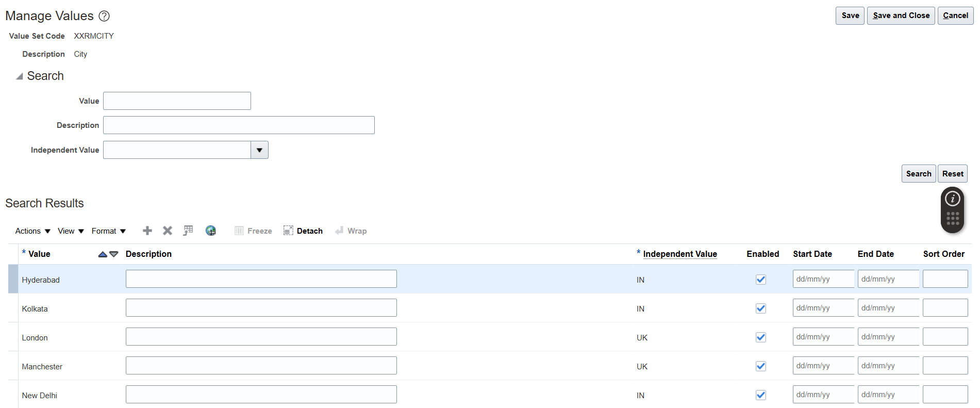The image size is (980, 408).
Task: Sort Value column descending
Action: pos(114,254)
